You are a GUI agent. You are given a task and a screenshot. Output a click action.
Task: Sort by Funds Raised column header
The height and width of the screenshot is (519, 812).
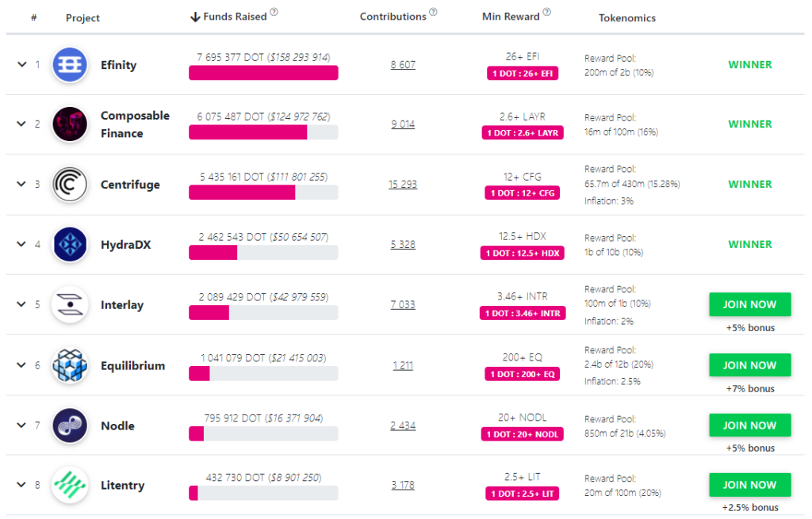point(235,17)
